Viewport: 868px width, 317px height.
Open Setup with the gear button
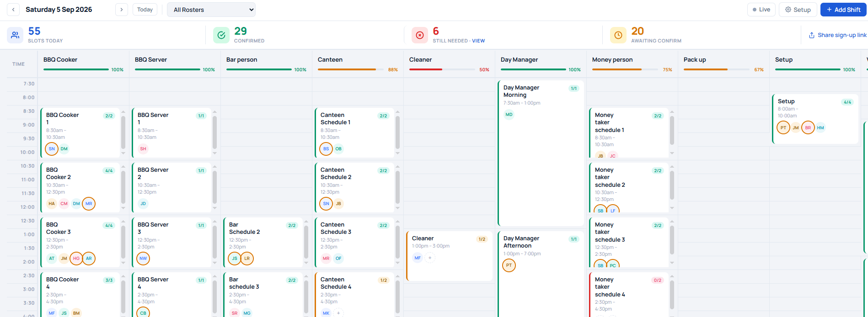coord(798,10)
